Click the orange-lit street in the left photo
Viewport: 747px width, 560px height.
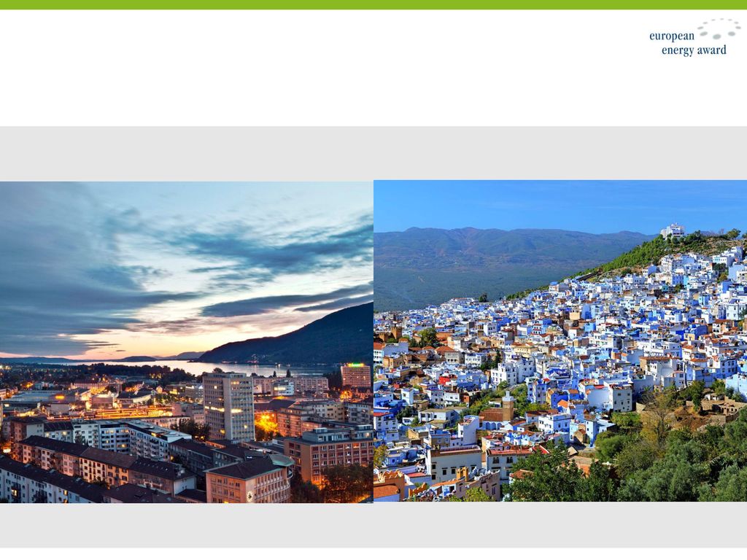266,423
